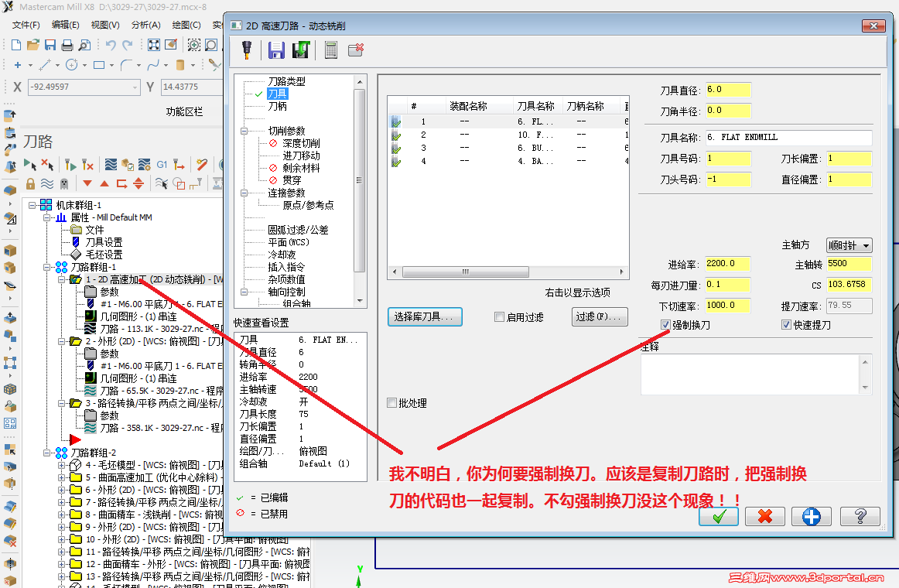
Task: Click the red down-triangle move insert arrow icon
Action: point(87,184)
